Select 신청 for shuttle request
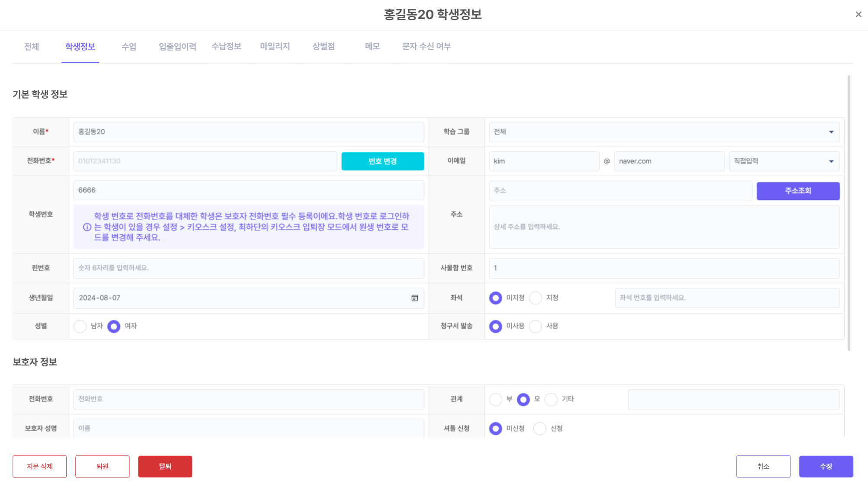The image size is (868, 500). click(540, 429)
